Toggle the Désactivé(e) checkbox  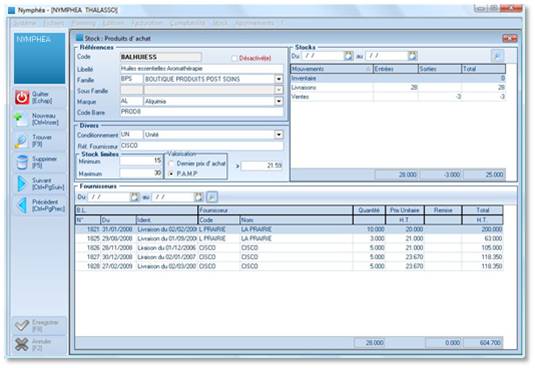coord(234,58)
